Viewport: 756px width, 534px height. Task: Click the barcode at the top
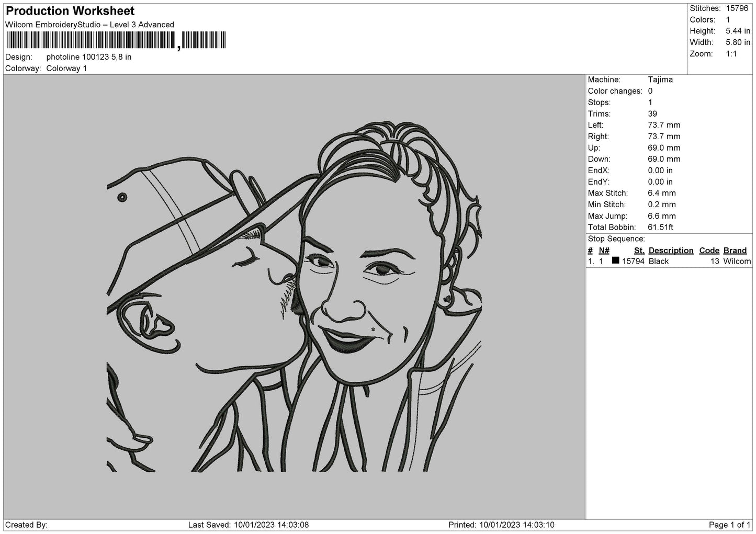(116, 40)
